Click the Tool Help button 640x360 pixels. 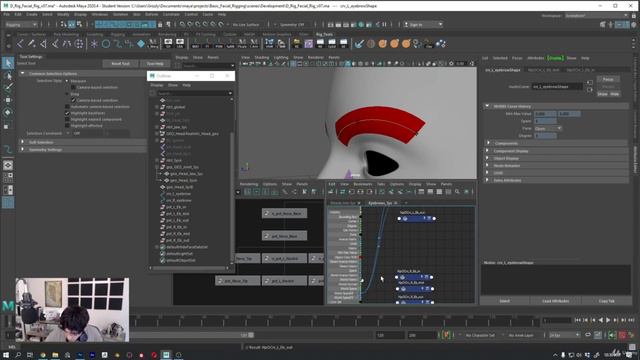[155, 64]
